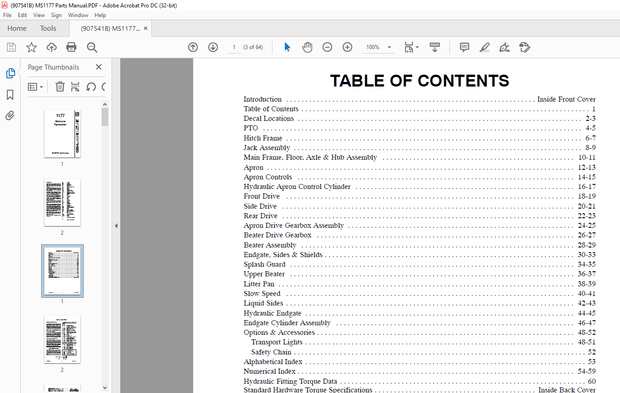The image size is (620, 393).
Task: Select the Hand pan tool
Action: pyautogui.click(x=307, y=47)
